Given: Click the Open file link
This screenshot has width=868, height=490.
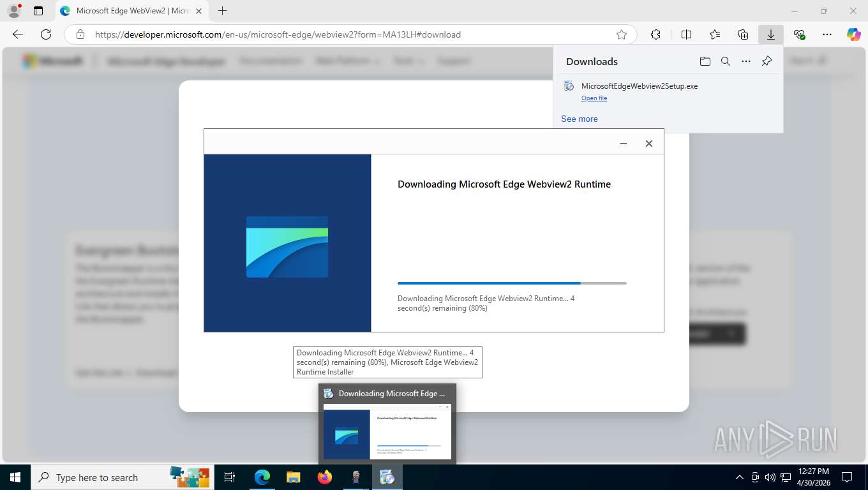Looking at the screenshot, I should pyautogui.click(x=594, y=98).
